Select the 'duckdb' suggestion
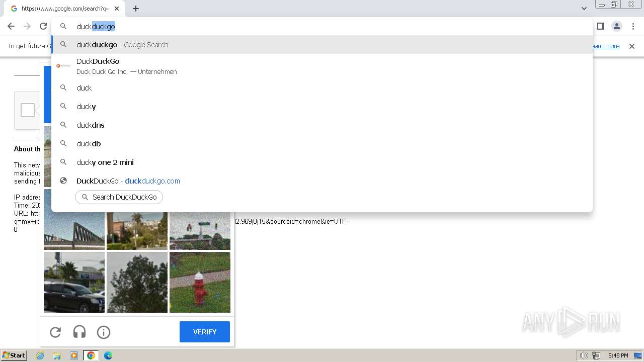 (322, 144)
